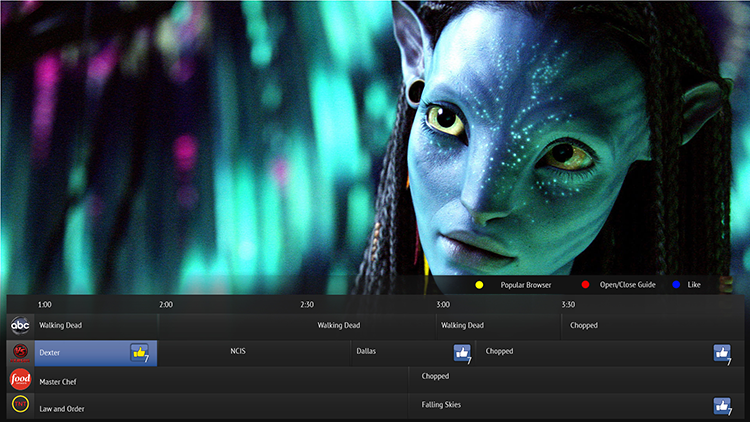The height and width of the screenshot is (422, 750).
Task: Click the thumbs-up icon on Dallas
Action: click(462, 352)
